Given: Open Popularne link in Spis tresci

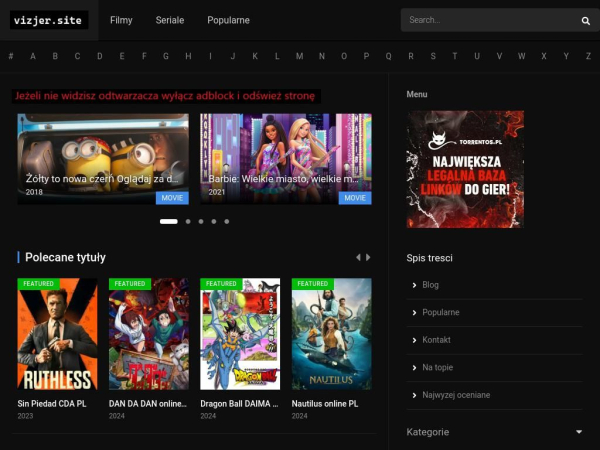Looking at the screenshot, I should pos(441,313).
